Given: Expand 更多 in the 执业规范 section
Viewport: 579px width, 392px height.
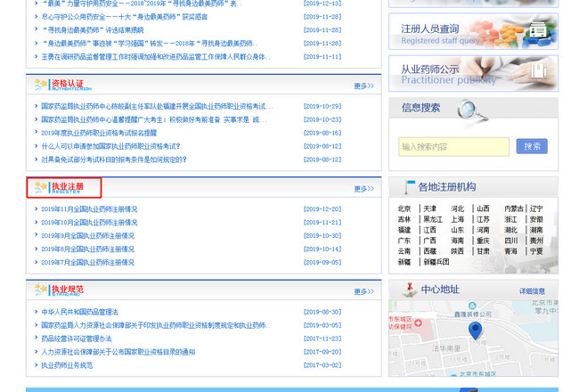Looking at the screenshot, I should coord(363,291).
